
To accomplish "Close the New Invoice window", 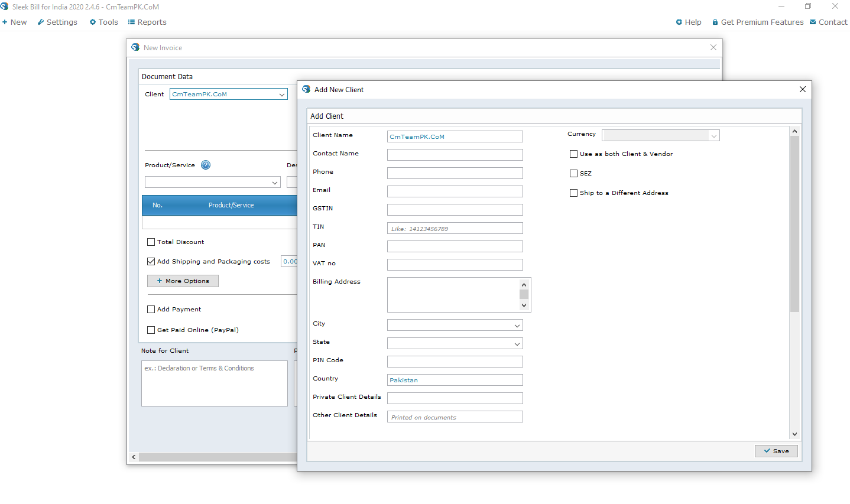I will [713, 47].
